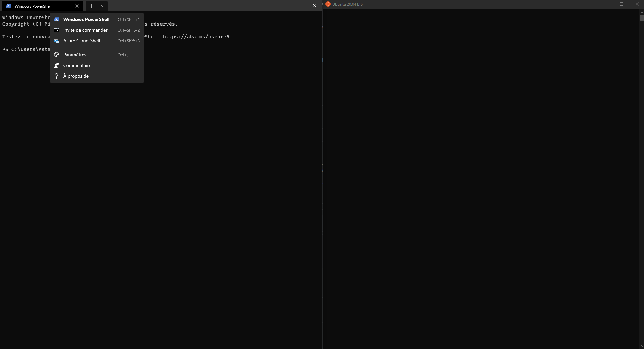The image size is (644, 349).
Task: Click the PowerShell icon on the active tab
Action: point(8,6)
